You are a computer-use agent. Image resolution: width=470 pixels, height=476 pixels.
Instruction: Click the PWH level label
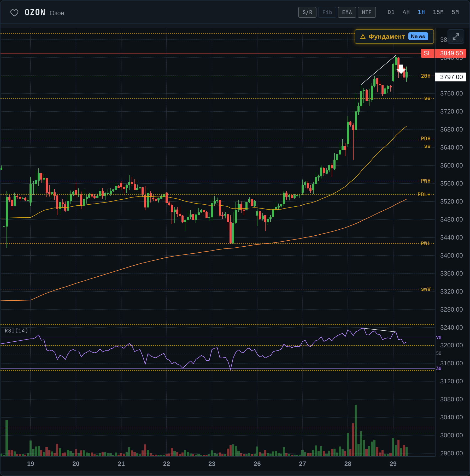pyautogui.click(x=426, y=181)
